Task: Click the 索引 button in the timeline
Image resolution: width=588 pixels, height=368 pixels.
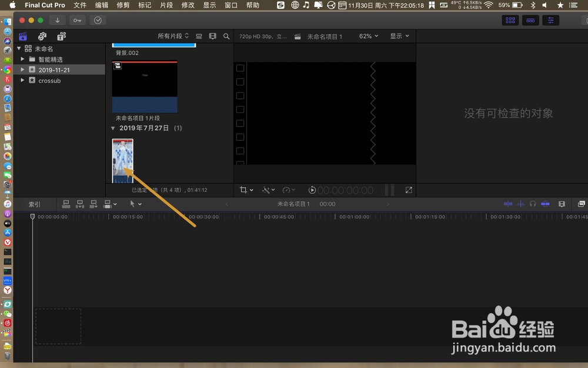Action: (x=35, y=204)
